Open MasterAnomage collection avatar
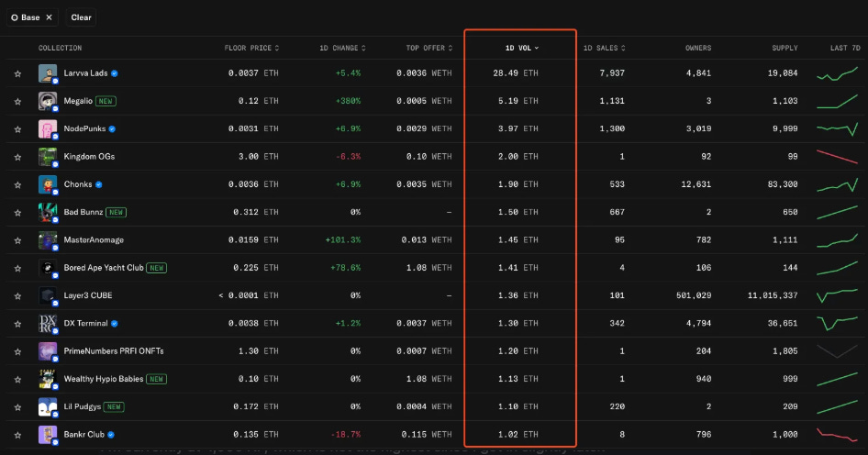The image size is (868, 455). [48, 239]
